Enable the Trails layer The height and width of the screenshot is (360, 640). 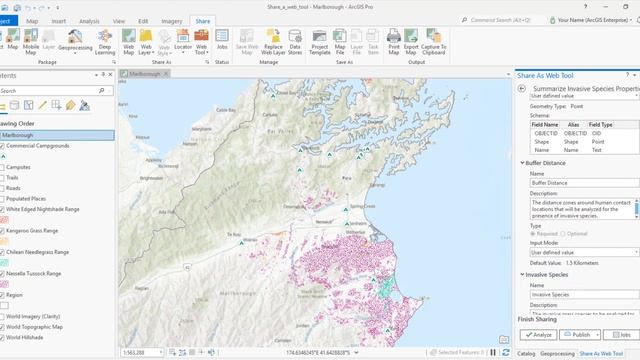point(2,178)
